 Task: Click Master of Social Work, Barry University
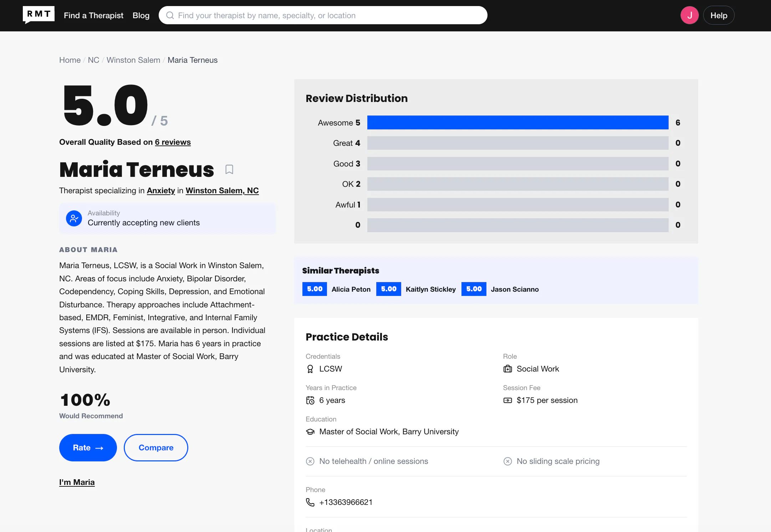(389, 431)
